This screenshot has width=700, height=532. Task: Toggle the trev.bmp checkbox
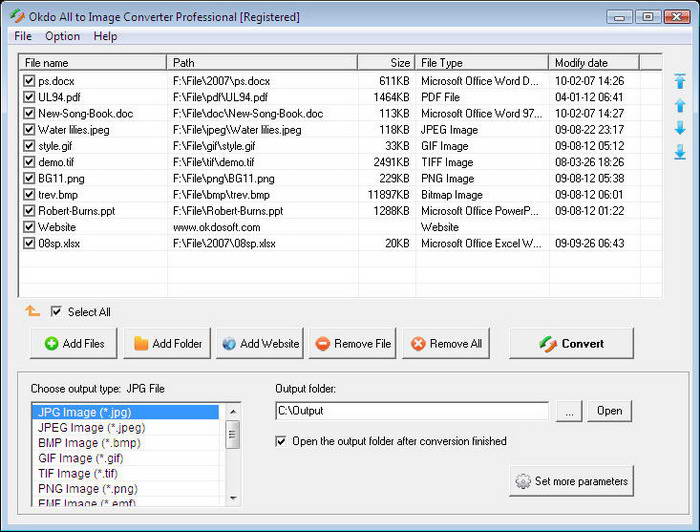click(29, 195)
